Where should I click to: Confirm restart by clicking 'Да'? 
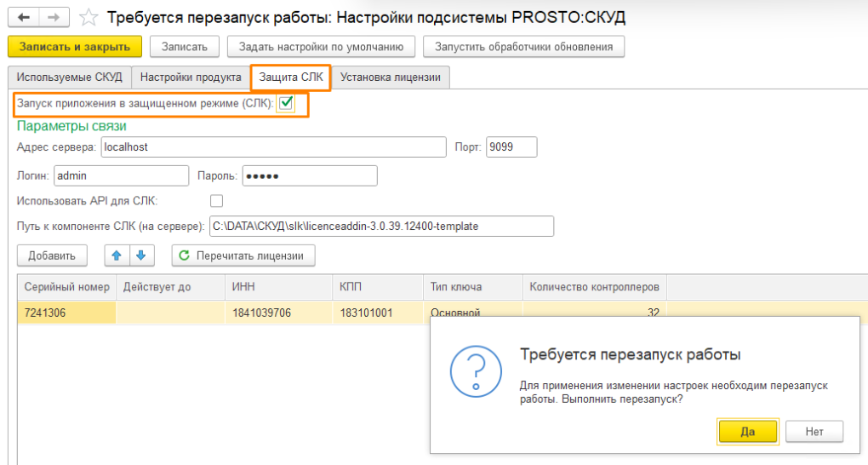click(747, 432)
